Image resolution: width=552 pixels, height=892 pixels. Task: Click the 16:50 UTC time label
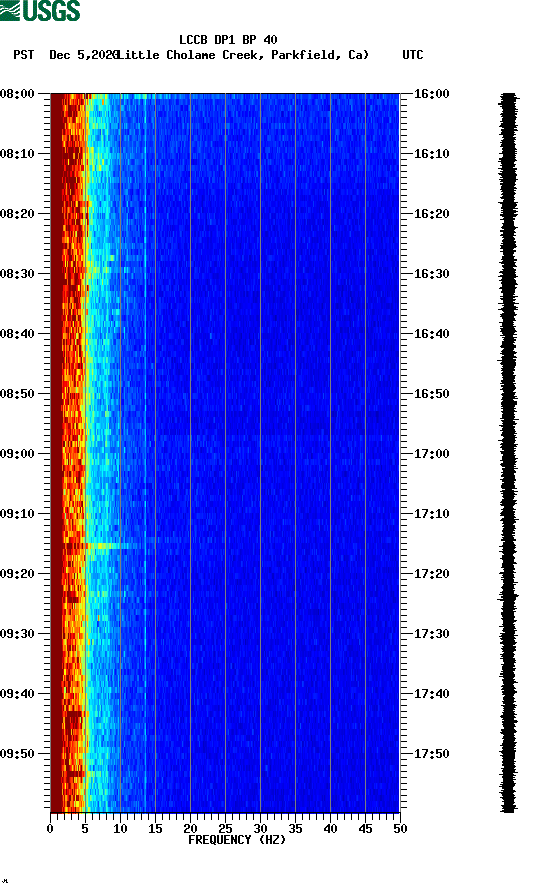pos(431,394)
